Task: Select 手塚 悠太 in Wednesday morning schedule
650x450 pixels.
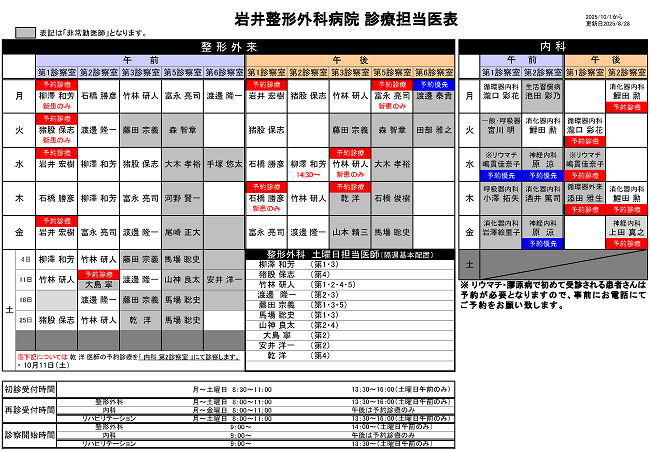Action: [224, 163]
